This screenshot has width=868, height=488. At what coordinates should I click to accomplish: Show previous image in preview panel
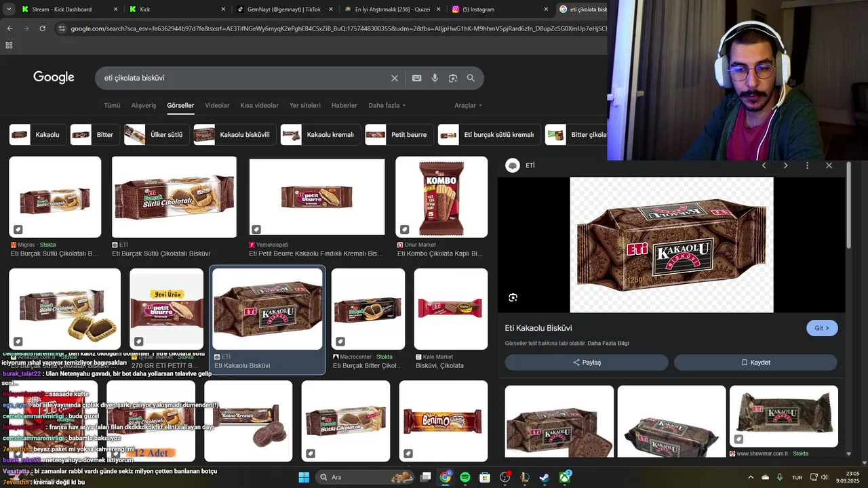click(764, 165)
